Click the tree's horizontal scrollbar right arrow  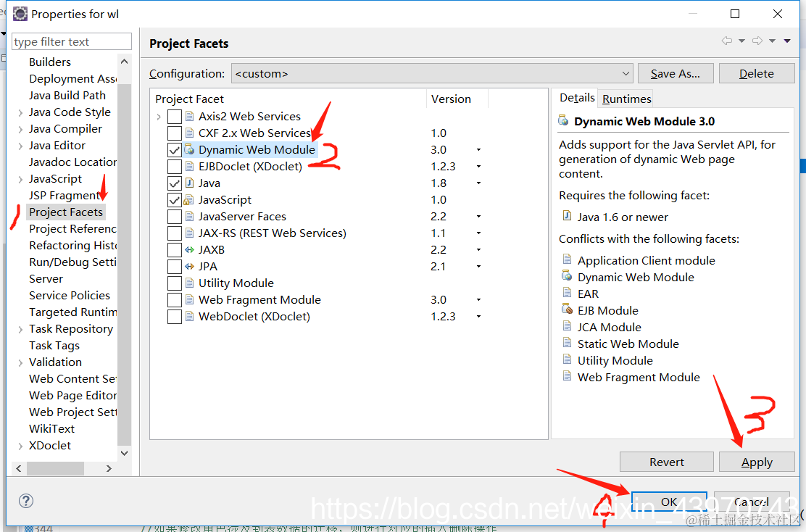(109, 468)
